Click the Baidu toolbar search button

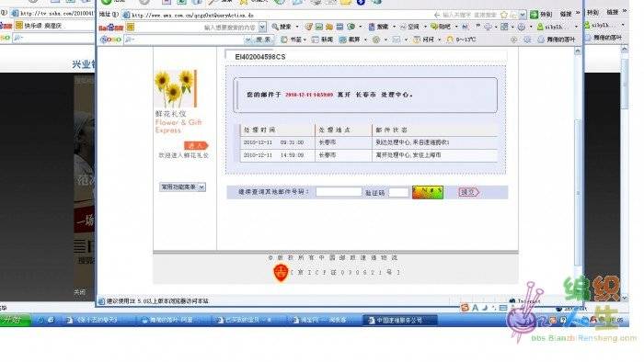click(x=282, y=27)
